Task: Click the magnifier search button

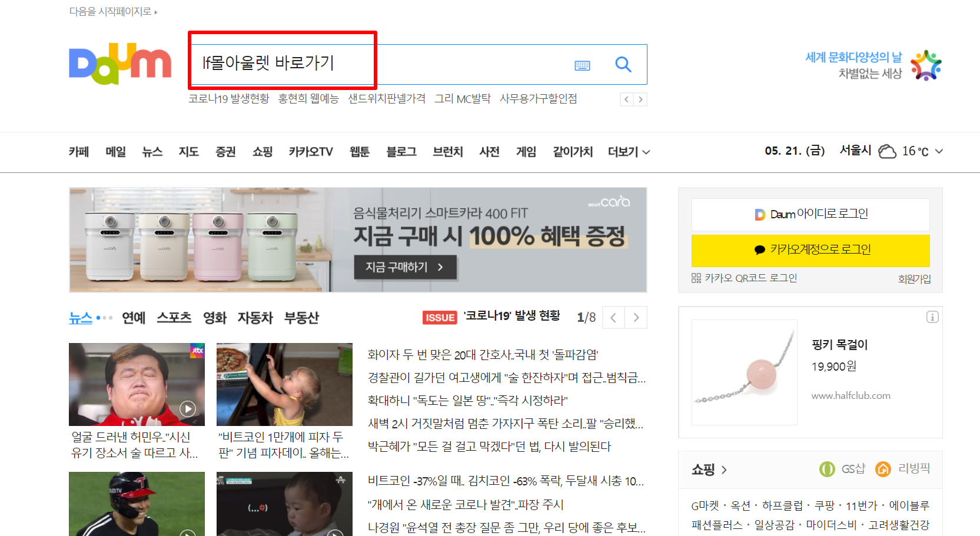Action: pyautogui.click(x=623, y=64)
